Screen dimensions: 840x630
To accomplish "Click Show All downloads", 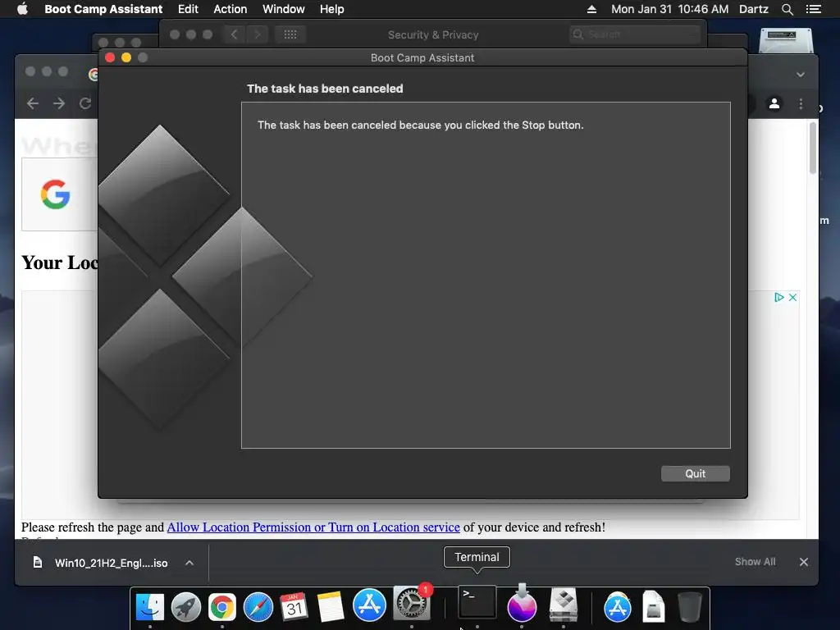I will (x=755, y=561).
